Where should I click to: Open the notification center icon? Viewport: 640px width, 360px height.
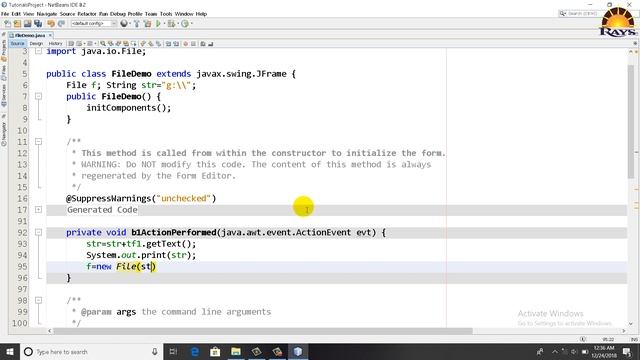tap(627, 351)
